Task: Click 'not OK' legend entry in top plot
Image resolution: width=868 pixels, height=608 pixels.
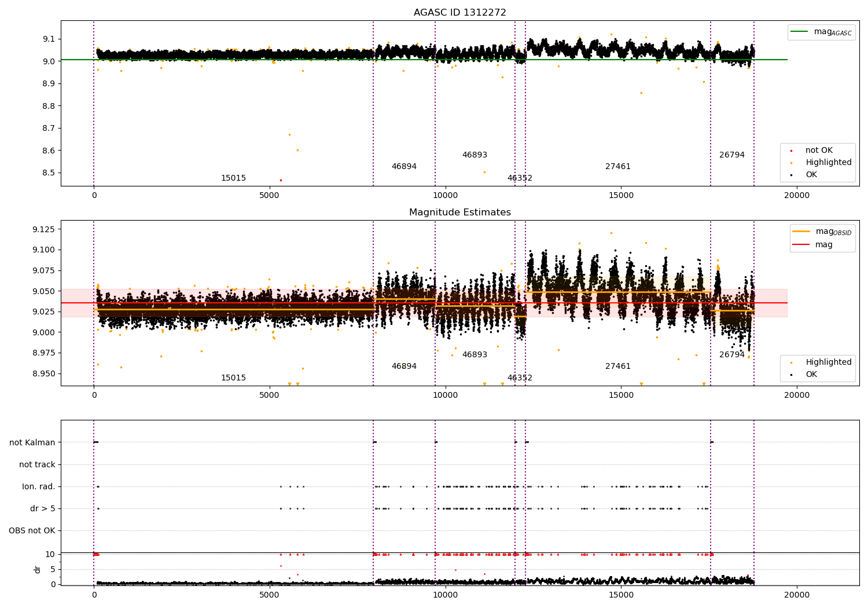Action: tap(818, 151)
